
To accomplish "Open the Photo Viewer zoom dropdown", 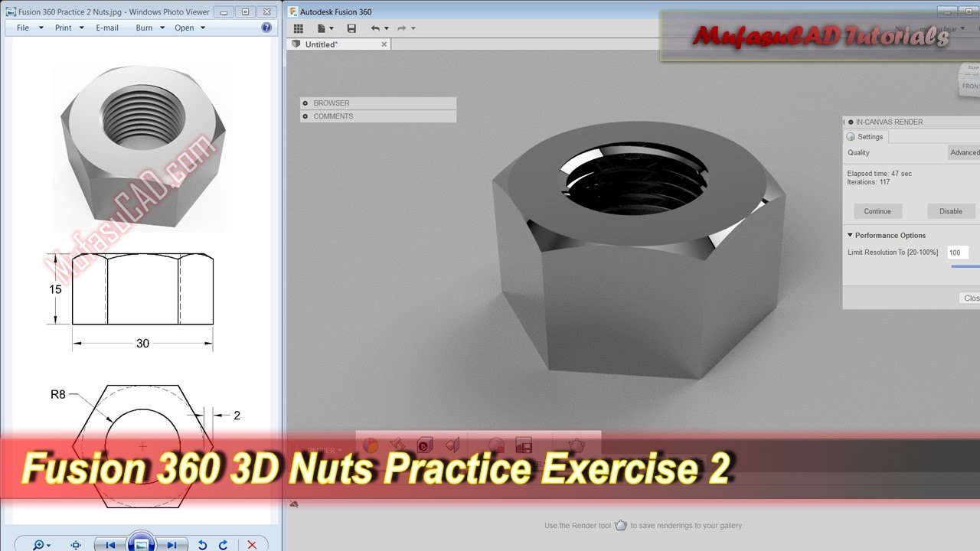I will [x=41, y=545].
